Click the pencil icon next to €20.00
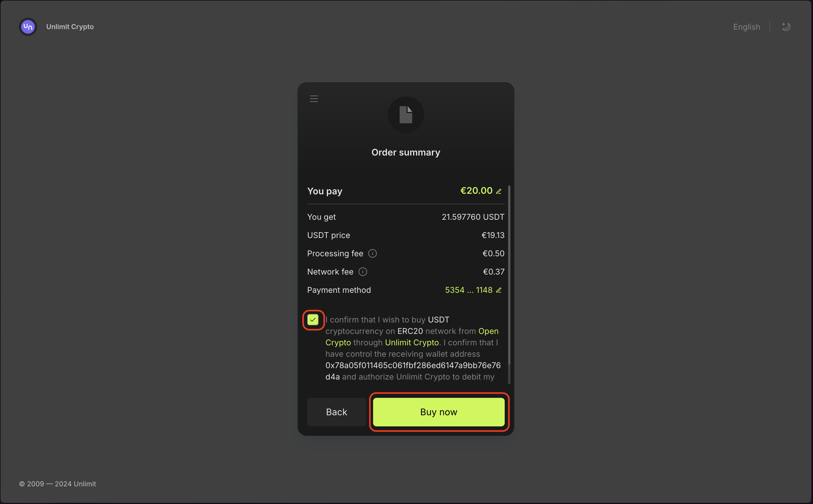813x504 pixels. point(499,191)
